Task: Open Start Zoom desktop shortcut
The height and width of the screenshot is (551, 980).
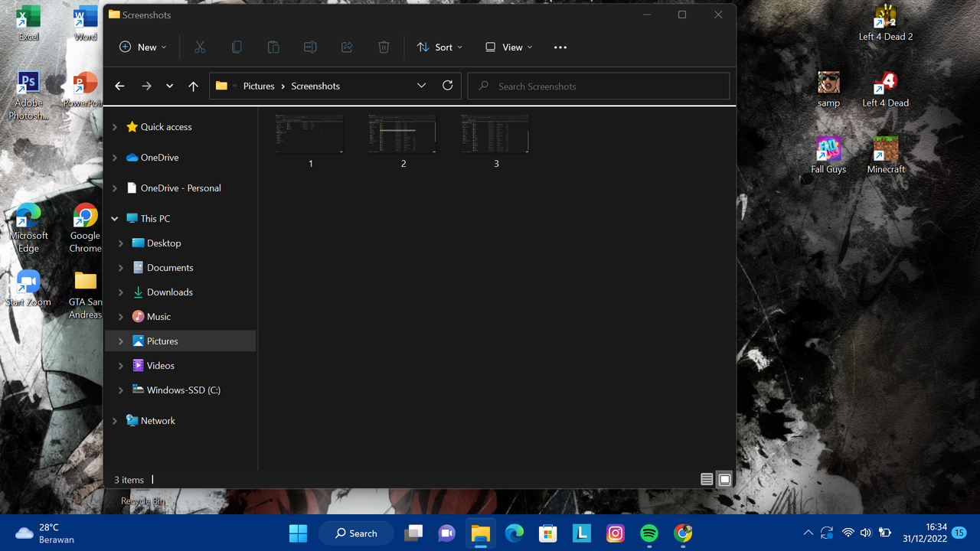Action: (28, 288)
